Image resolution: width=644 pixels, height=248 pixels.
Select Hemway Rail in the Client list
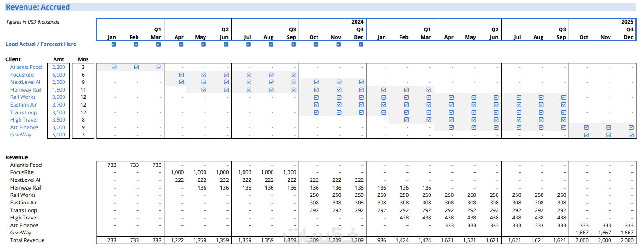click(26, 90)
